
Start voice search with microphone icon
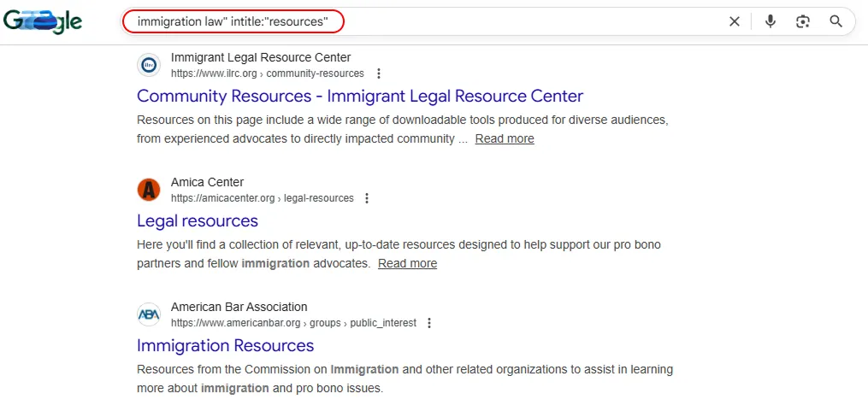(x=770, y=21)
